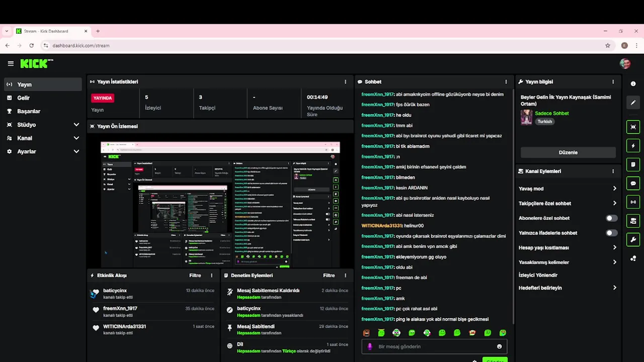
Task: Click the KICK logo
Action: click(x=36, y=63)
